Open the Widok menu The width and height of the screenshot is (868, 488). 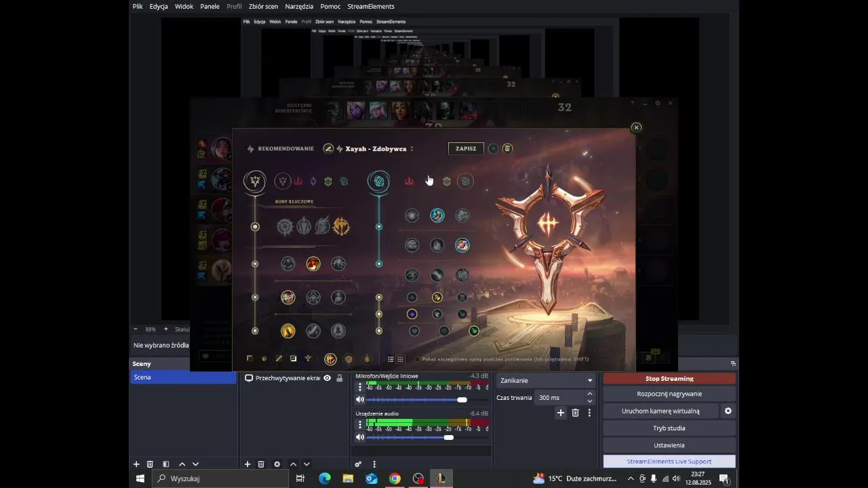click(x=184, y=6)
